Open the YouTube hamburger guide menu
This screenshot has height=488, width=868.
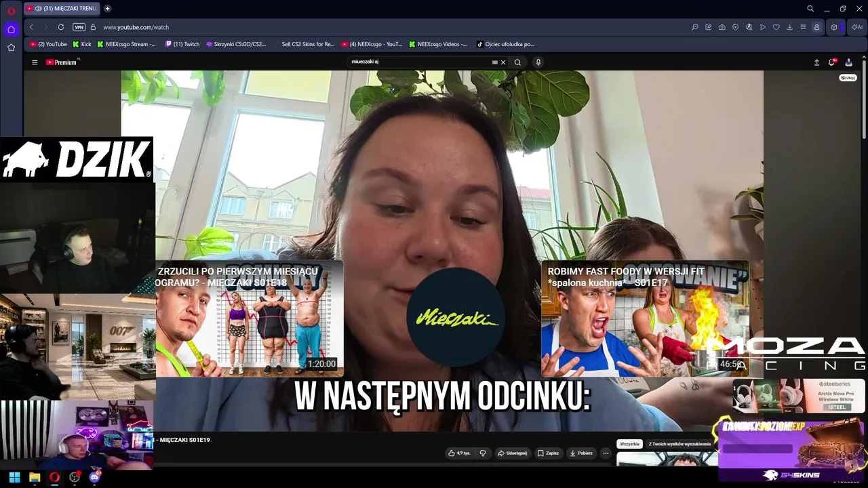[35, 62]
